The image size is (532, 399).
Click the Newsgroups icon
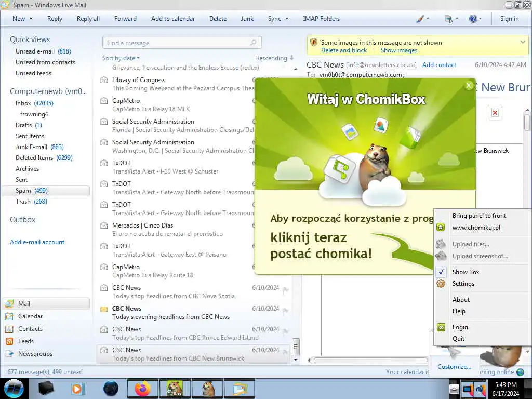(x=9, y=354)
